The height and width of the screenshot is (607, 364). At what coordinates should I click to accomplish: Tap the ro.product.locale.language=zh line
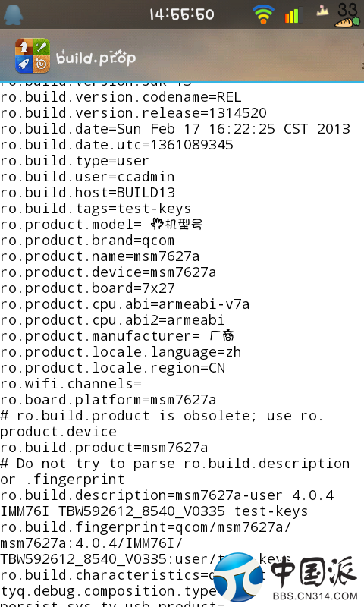pos(121,352)
